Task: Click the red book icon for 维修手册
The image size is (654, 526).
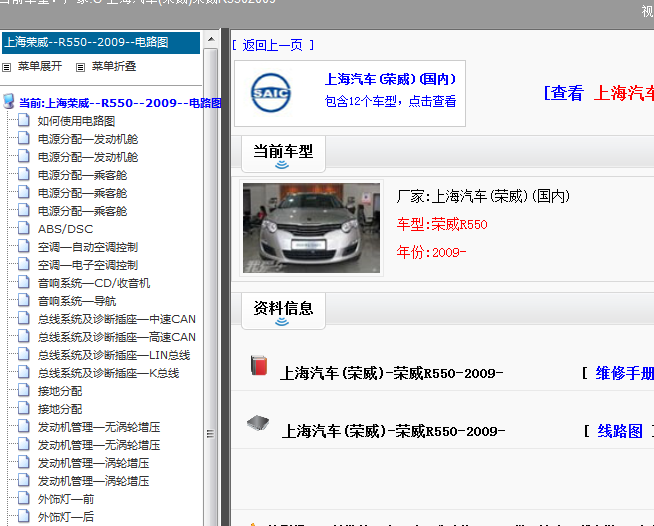Action: (x=259, y=365)
